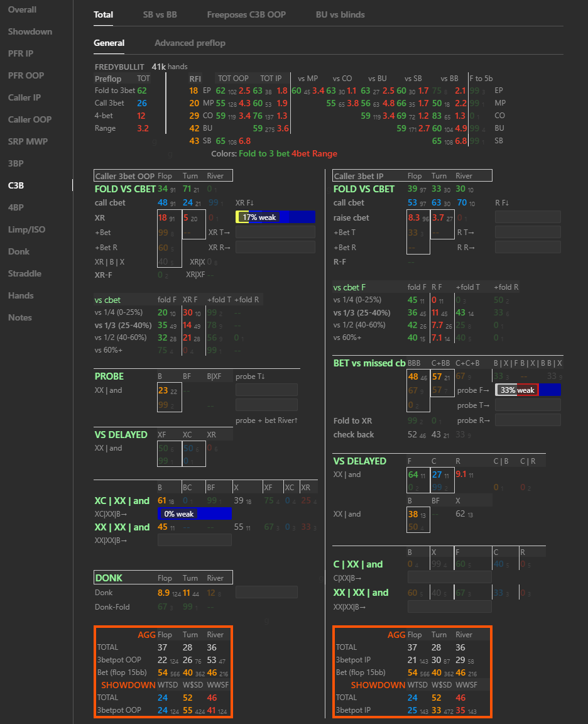Screen dimensions: 588x724
Task: Switch to Freeposes C3B OOP tab
Action: pos(246,15)
